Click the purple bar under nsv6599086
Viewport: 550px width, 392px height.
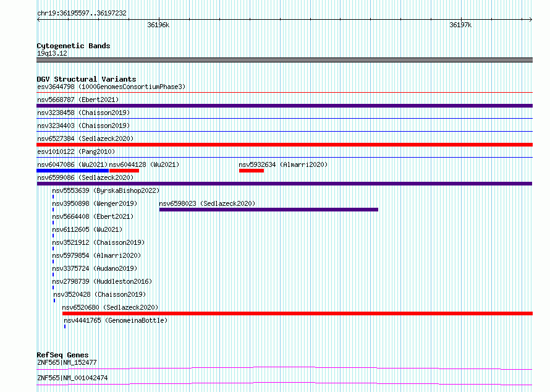pos(284,184)
